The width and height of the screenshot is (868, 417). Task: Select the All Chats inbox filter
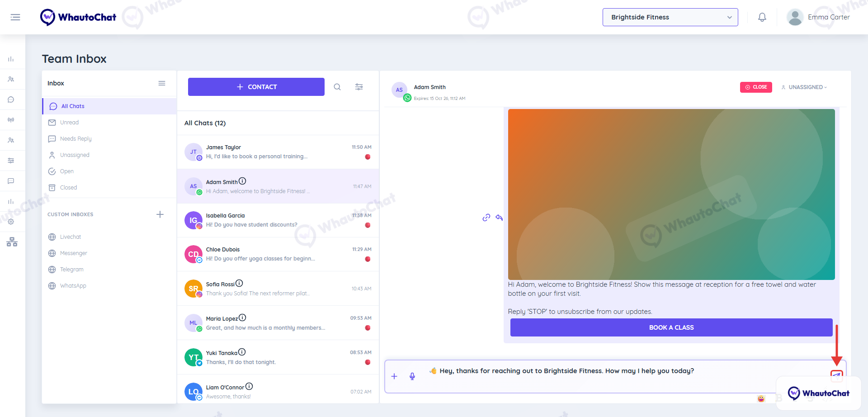[109, 106]
